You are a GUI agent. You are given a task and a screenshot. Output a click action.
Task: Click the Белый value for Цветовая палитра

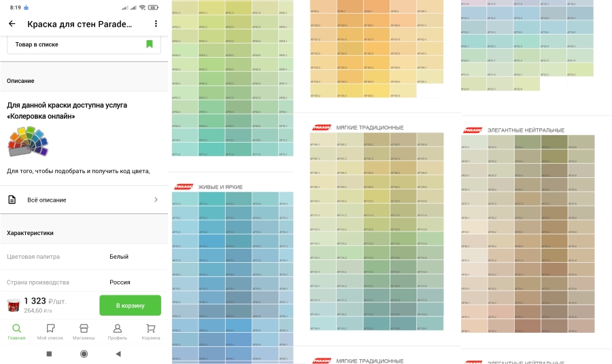(119, 257)
